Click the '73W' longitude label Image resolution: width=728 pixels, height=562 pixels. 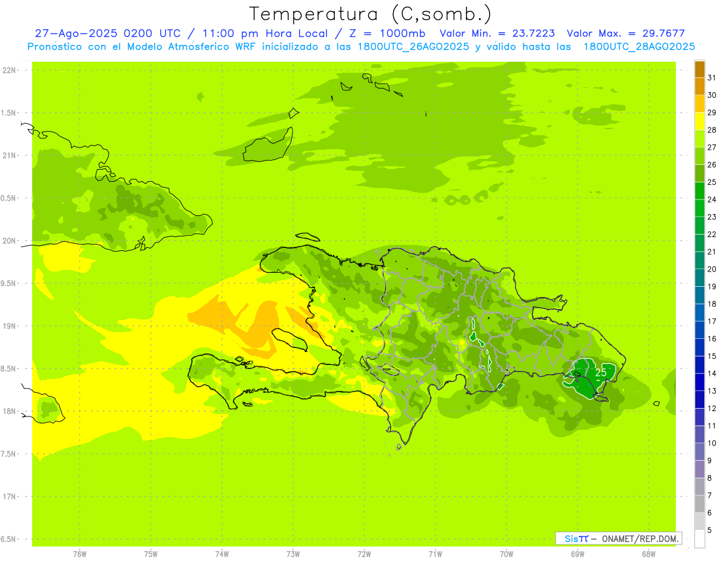click(x=293, y=554)
